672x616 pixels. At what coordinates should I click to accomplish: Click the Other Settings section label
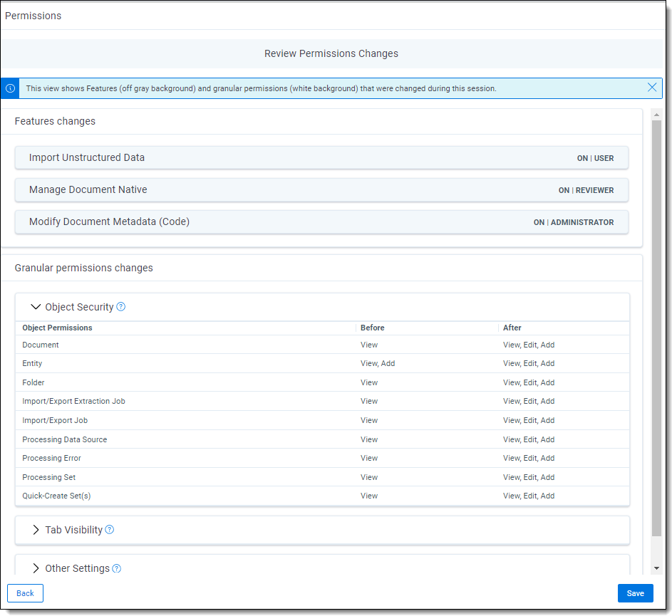click(x=77, y=568)
